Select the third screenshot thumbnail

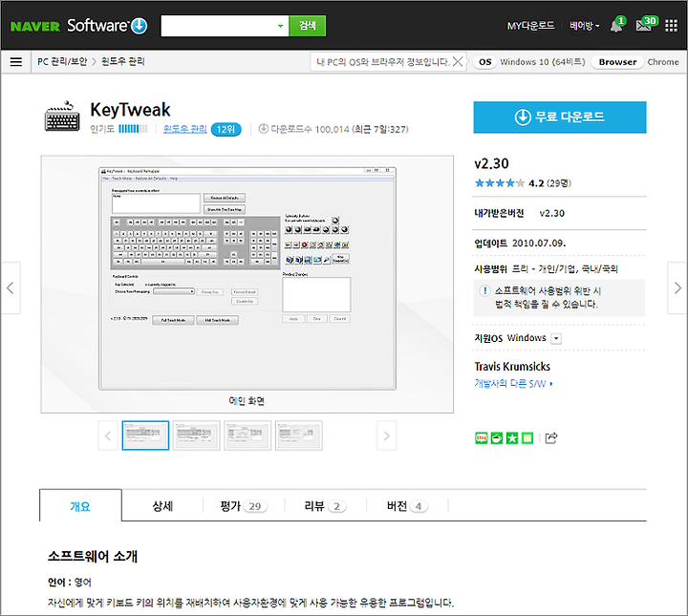tap(247, 435)
